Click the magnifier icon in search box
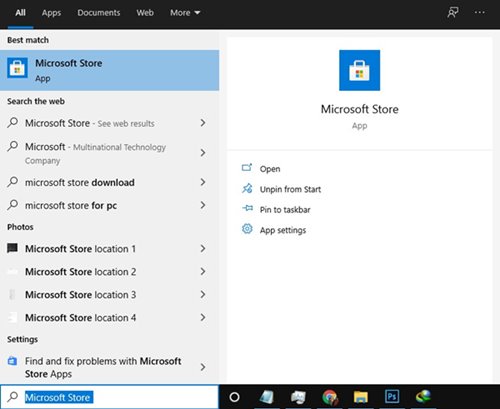Viewport: 500px width, 409px height. [x=13, y=396]
